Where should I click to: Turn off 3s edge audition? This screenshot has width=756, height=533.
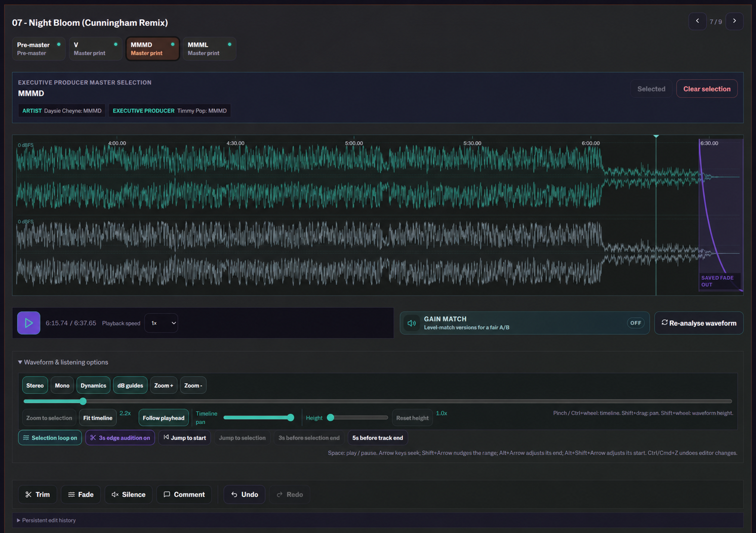(120, 438)
